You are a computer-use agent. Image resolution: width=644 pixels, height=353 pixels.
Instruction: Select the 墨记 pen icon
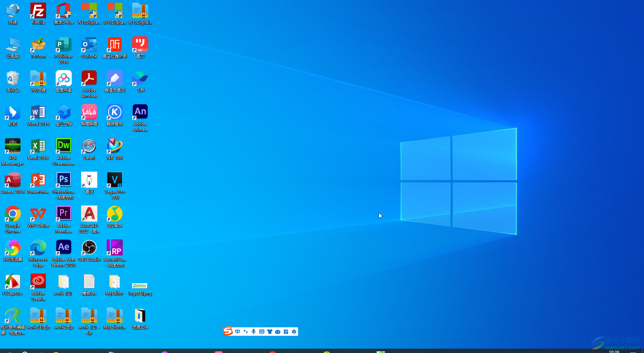click(89, 183)
